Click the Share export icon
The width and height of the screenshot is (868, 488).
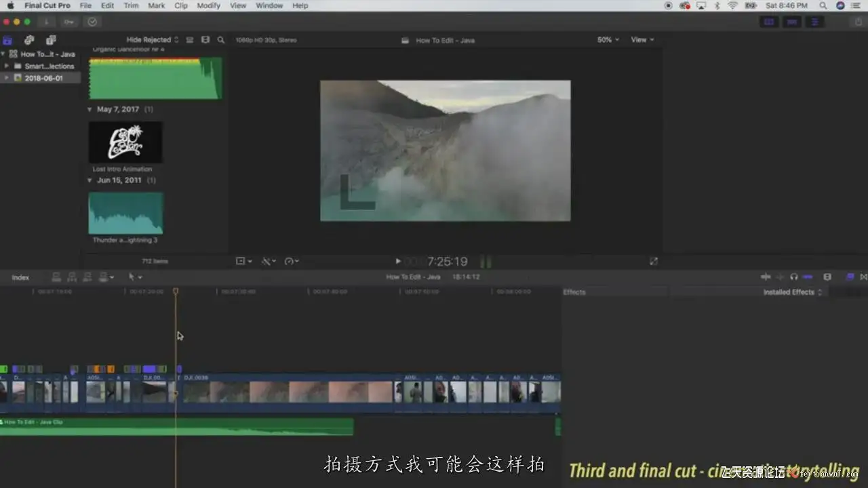point(859,22)
